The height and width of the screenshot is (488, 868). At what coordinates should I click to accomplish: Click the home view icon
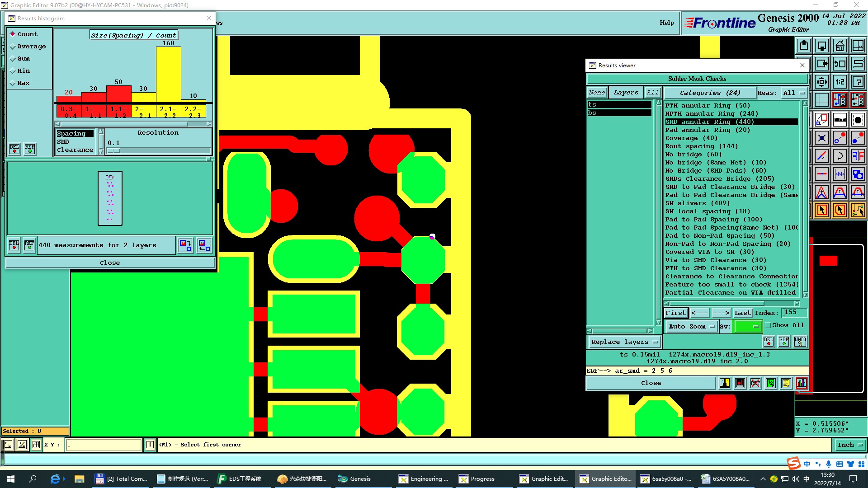(840, 46)
